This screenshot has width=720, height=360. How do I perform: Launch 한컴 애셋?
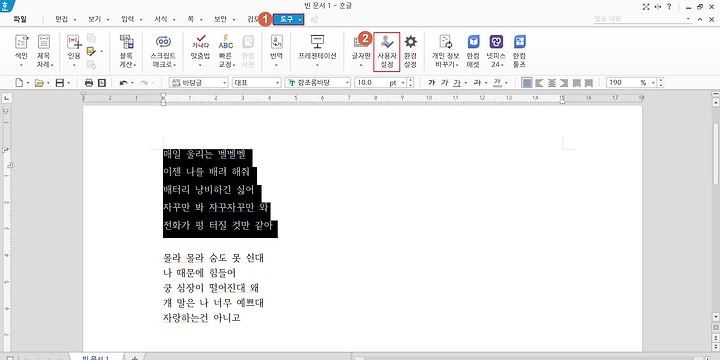473,52
